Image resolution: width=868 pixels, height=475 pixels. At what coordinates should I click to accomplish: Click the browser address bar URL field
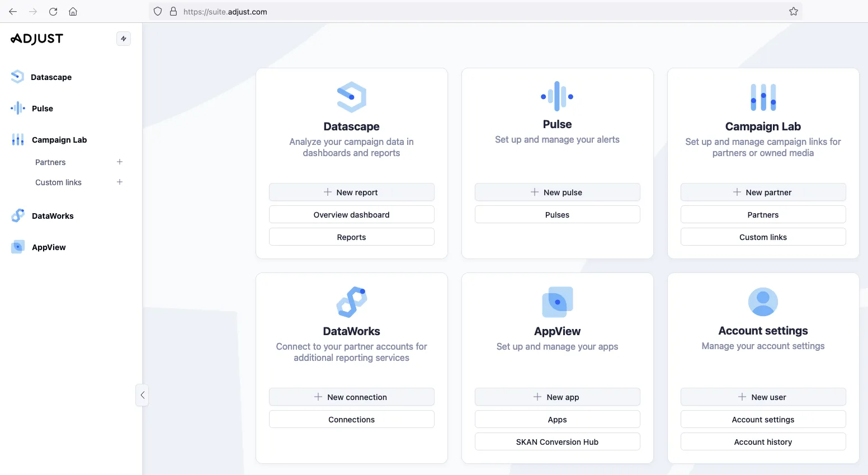point(475,12)
